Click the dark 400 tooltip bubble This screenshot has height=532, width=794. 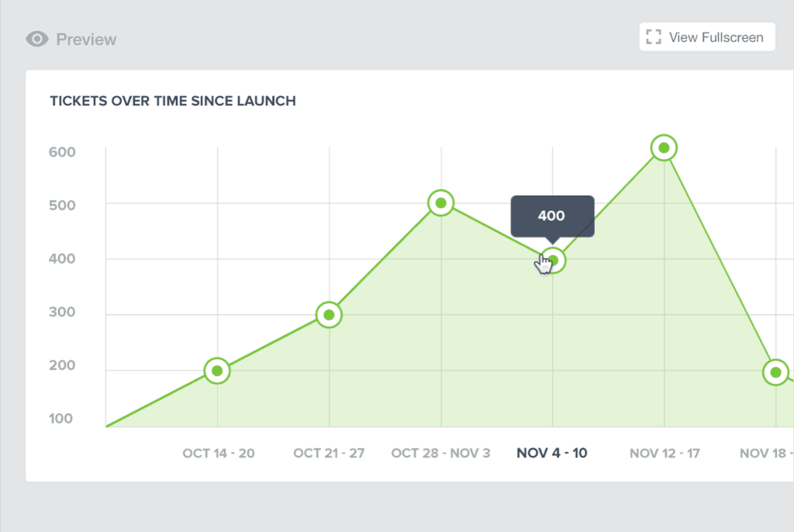coord(552,216)
